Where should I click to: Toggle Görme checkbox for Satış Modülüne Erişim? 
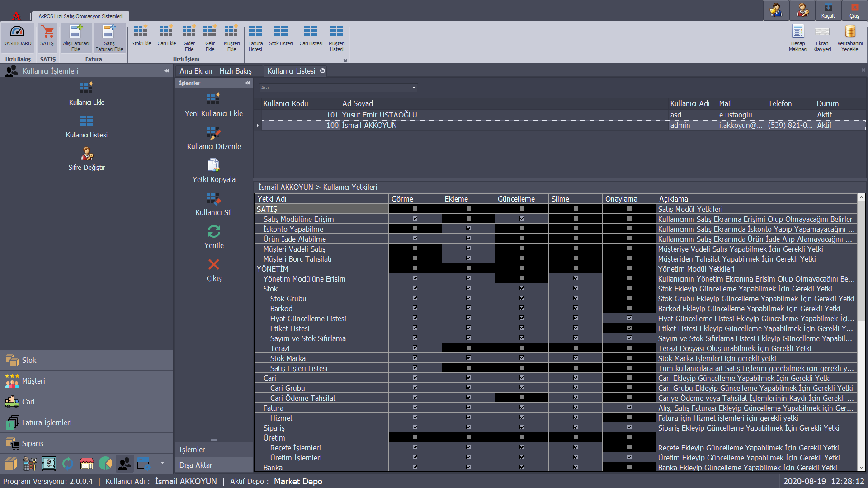(x=415, y=219)
